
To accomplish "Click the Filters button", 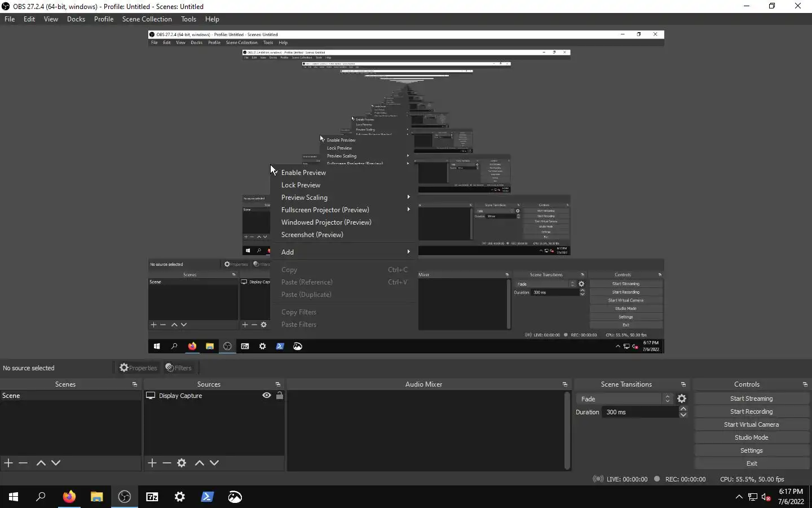I will click(x=179, y=368).
